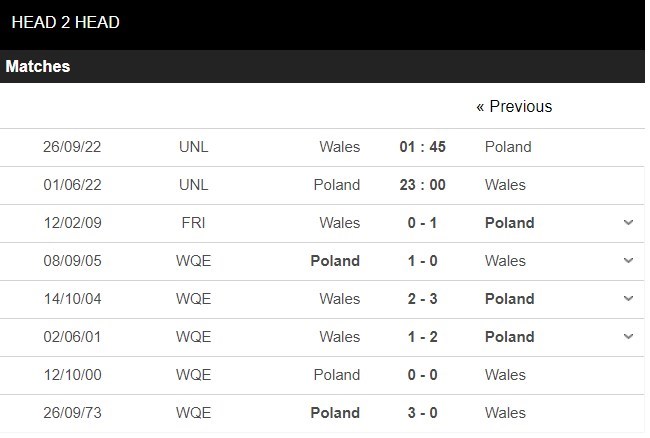Open the 01 : 45 kickoff match
The width and height of the screenshot is (650, 438).
422,147
